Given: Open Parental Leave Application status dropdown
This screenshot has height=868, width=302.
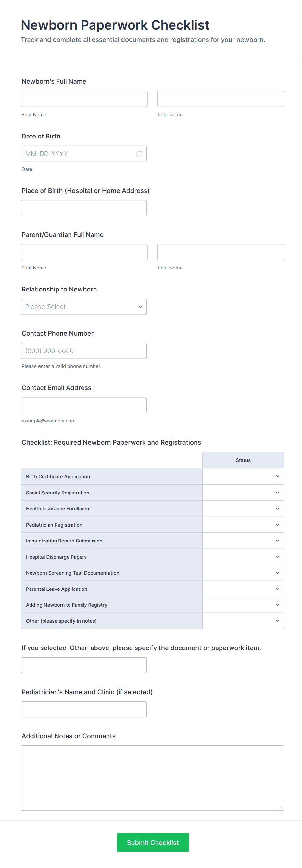Looking at the screenshot, I should [243, 589].
